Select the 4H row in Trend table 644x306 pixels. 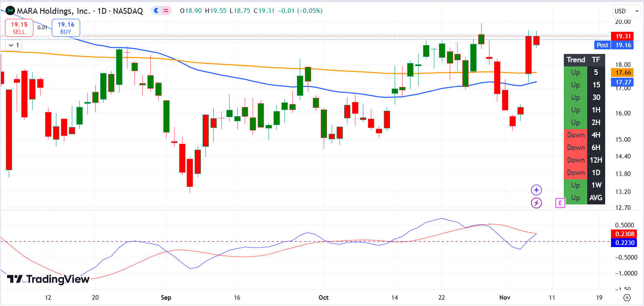[x=584, y=135]
